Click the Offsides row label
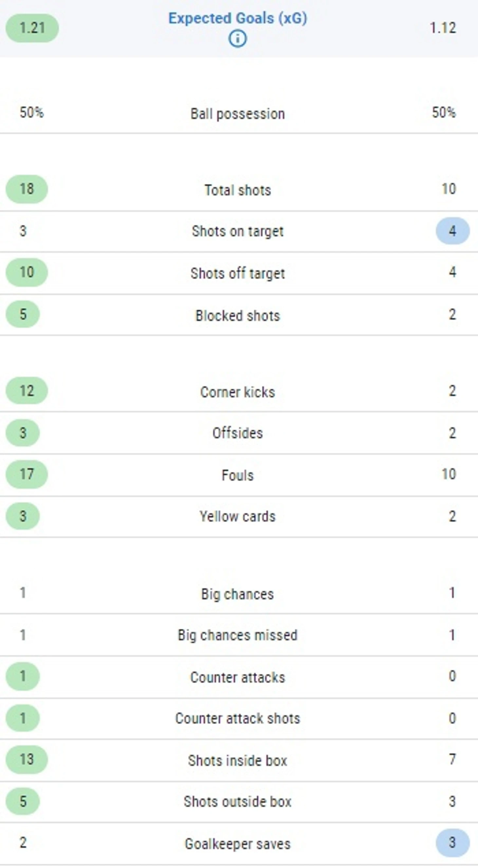The image size is (478, 868). click(238, 433)
